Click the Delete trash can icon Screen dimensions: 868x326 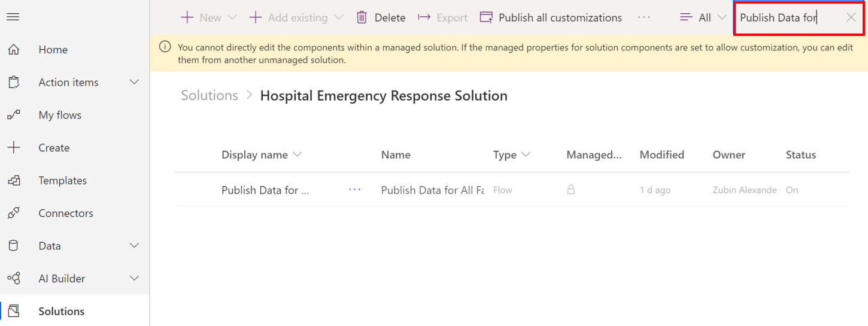[x=362, y=17]
